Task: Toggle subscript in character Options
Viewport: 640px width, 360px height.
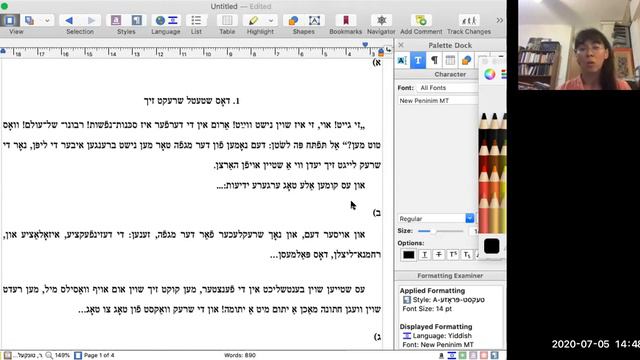Action: click(x=467, y=255)
